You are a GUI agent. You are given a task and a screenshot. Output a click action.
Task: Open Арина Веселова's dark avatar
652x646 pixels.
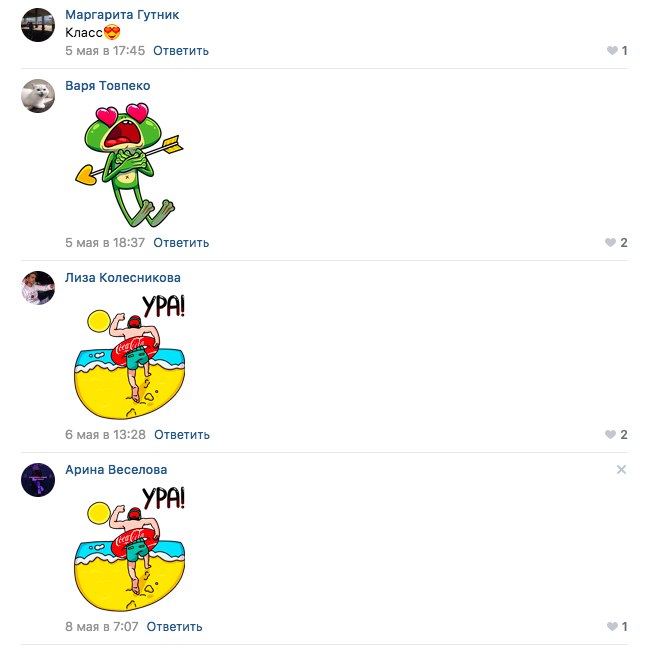(38, 480)
